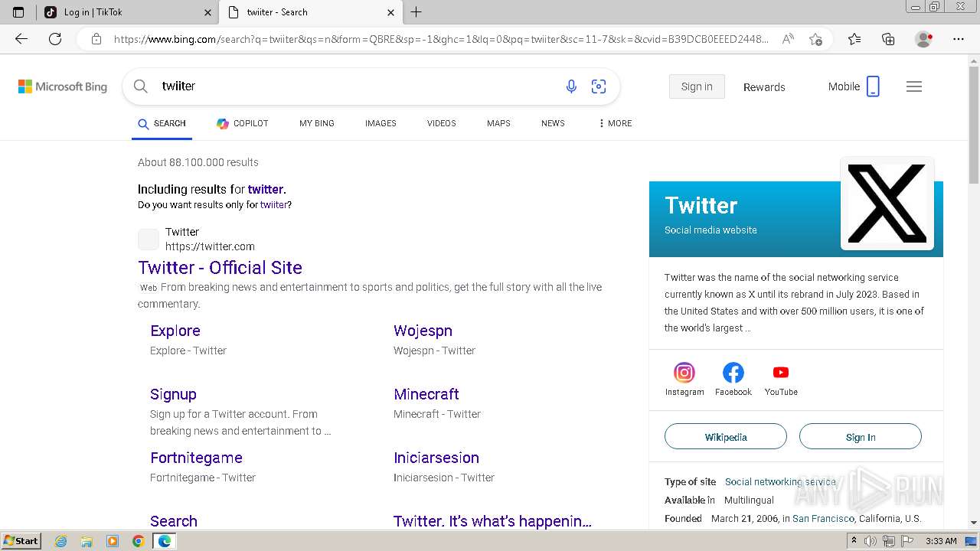Open the Minecraft sitelink
Viewport: 980px width, 551px height.
(x=426, y=394)
